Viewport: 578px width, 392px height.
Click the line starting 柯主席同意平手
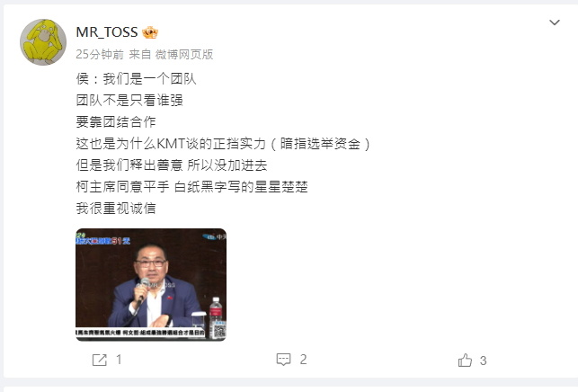191,187
